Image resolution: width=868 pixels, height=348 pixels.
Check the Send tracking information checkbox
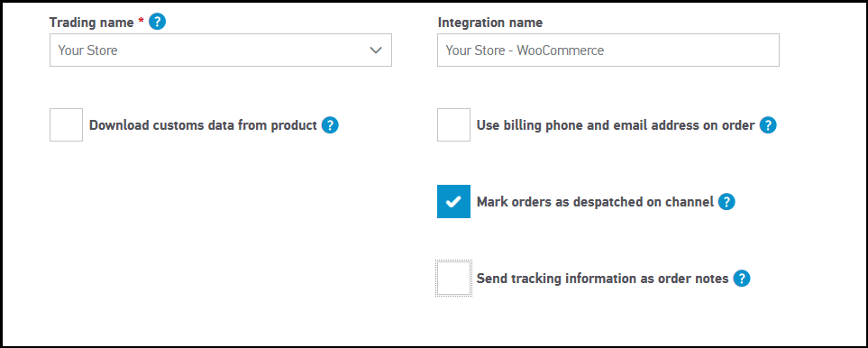click(454, 279)
